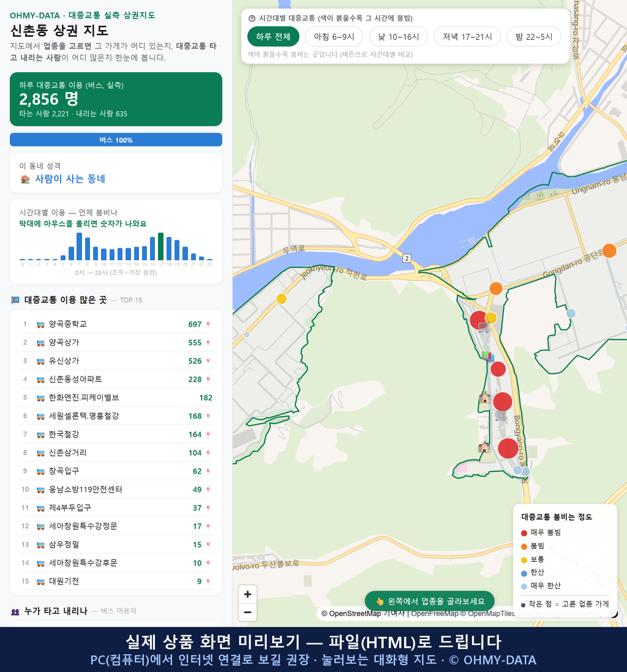
Task: Click the 버스 100% blue share bar
Action: tap(116, 140)
